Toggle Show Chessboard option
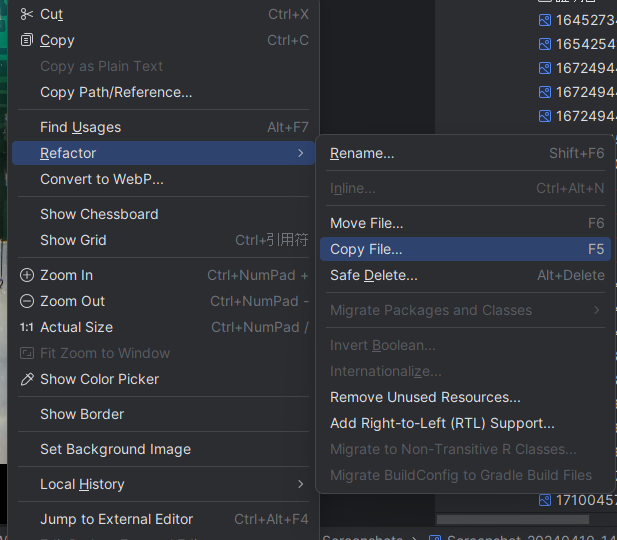 click(x=99, y=214)
